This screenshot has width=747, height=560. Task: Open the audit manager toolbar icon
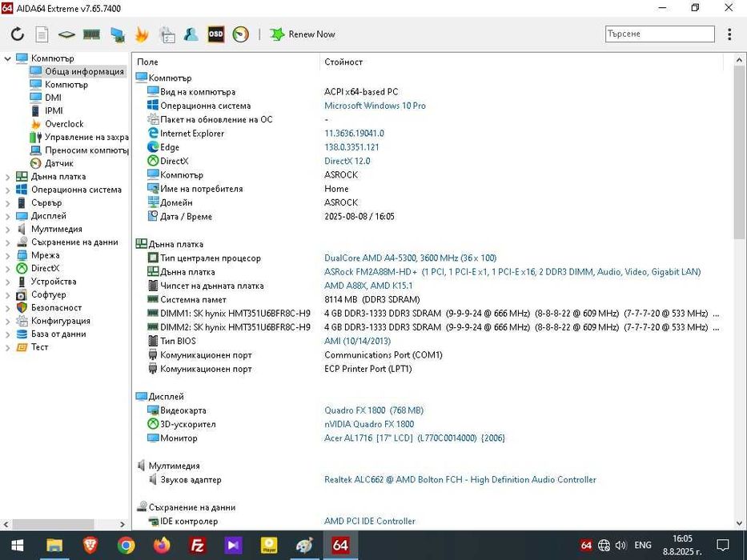coord(167,34)
